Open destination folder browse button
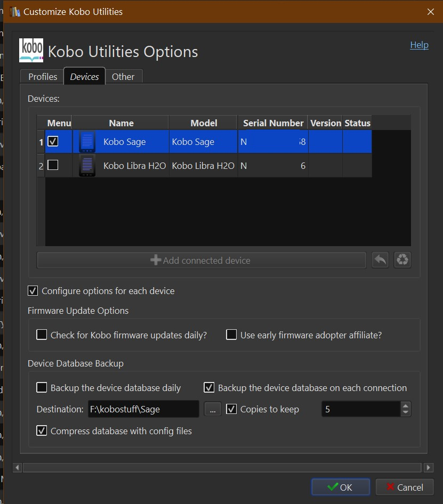 coord(212,409)
